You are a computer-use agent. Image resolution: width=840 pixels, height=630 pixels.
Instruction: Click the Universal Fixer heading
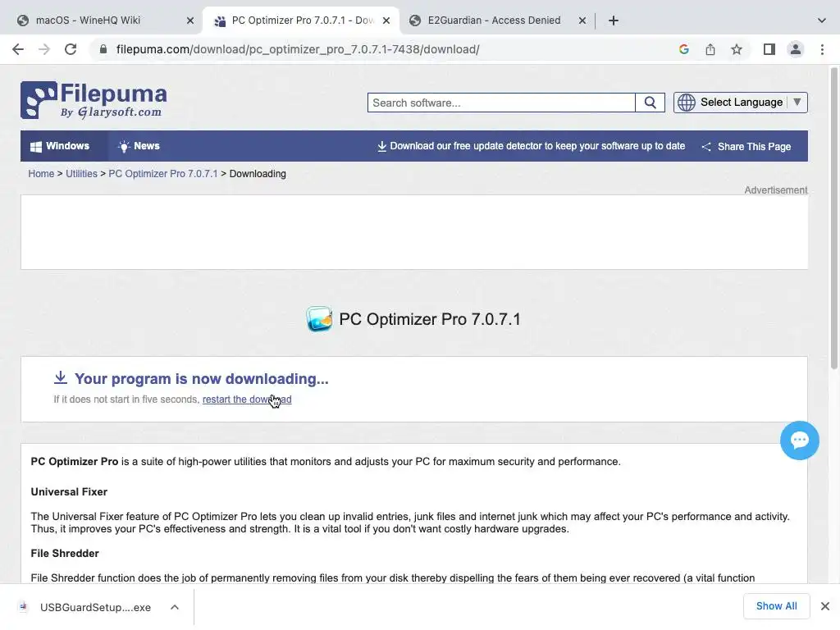(x=69, y=492)
